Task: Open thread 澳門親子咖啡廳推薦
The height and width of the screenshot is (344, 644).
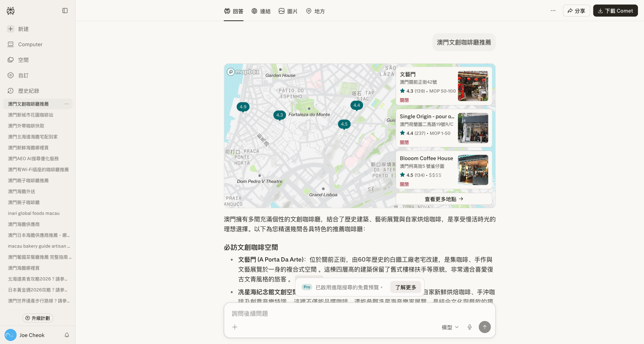Action: coord(38,181)
